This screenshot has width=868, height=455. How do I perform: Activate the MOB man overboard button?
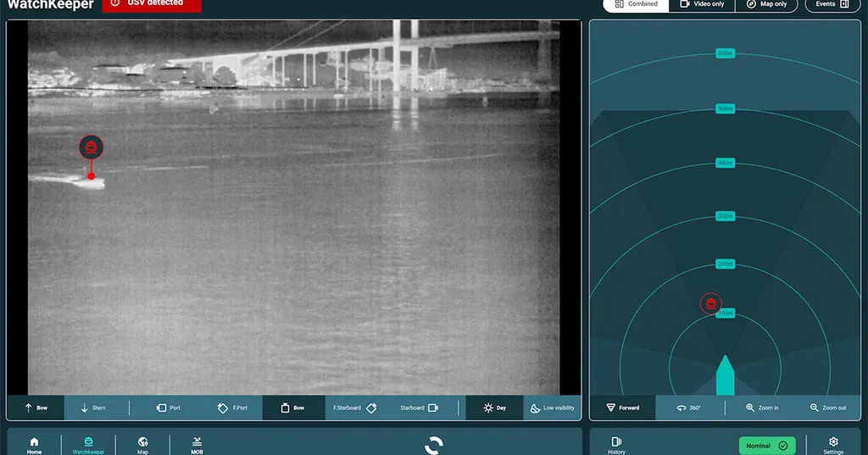(x=197, y=445)
